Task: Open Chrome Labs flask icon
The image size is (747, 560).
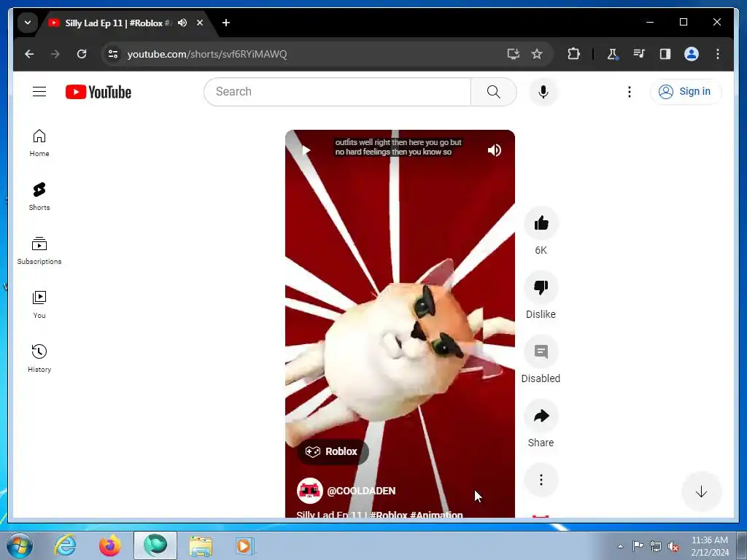Action: (x=613, y=54)
